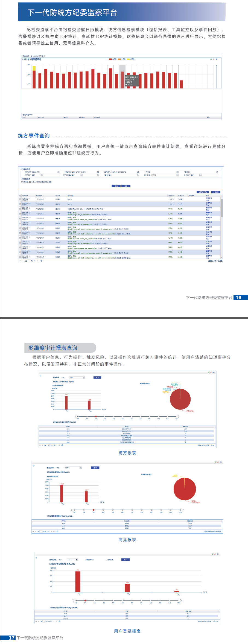This screenshot has height=644, width=248.
Task: Open 操作类型 dropdown in query form
Action: [138, 175]
